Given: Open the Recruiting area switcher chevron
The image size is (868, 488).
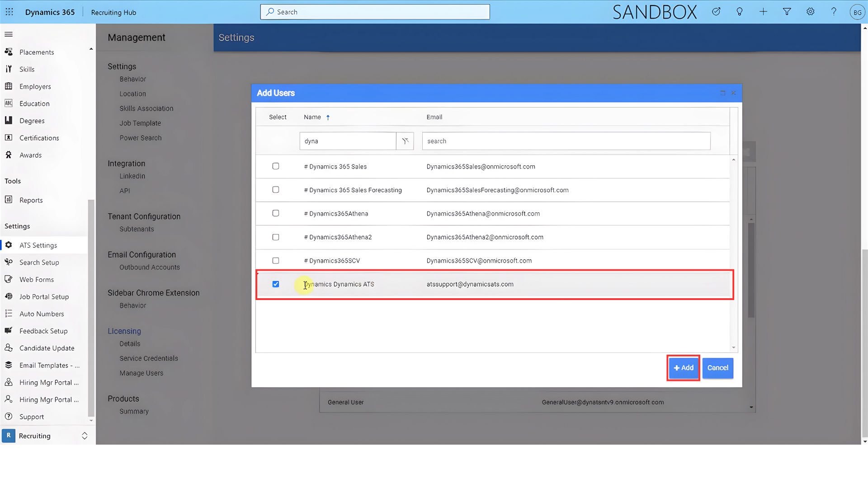Looking at the screenshot, I should tap(85, 436).
